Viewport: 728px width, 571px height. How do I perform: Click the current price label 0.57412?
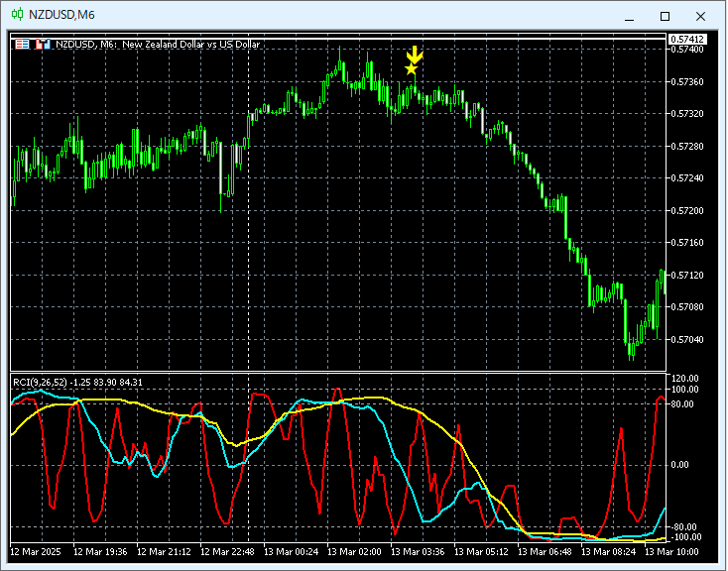[x=687, y=40]
